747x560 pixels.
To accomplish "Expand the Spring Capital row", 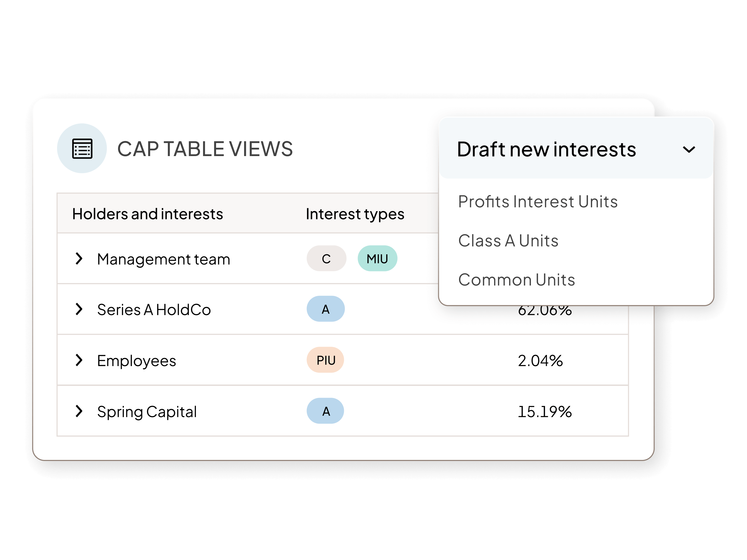I will click(80, 411).
